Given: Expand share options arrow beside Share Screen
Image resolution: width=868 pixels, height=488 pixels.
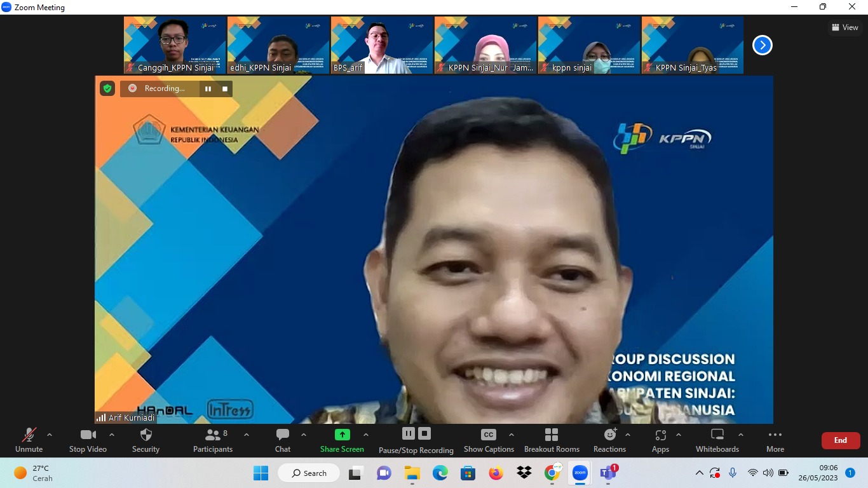Looking at the screenshot, I should [366, 435].
